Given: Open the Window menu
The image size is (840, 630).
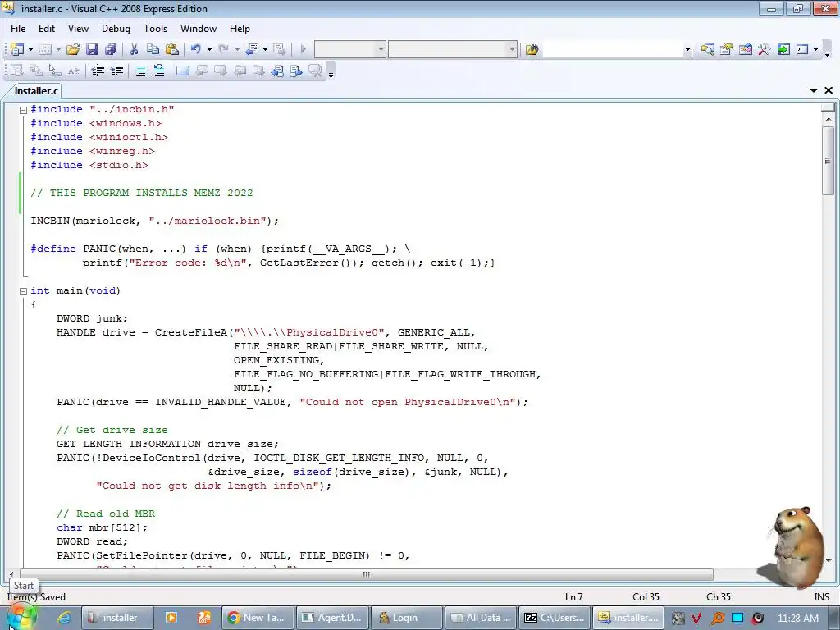Looking at the screenshot, I should pos(199,29).
